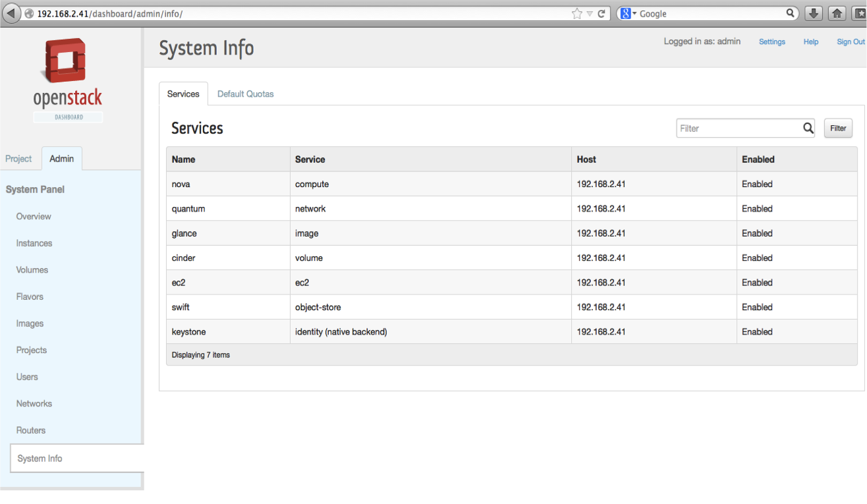Select the Admin tab
The width and height of the screenshot is (867, 504).
tap(62, 159)
